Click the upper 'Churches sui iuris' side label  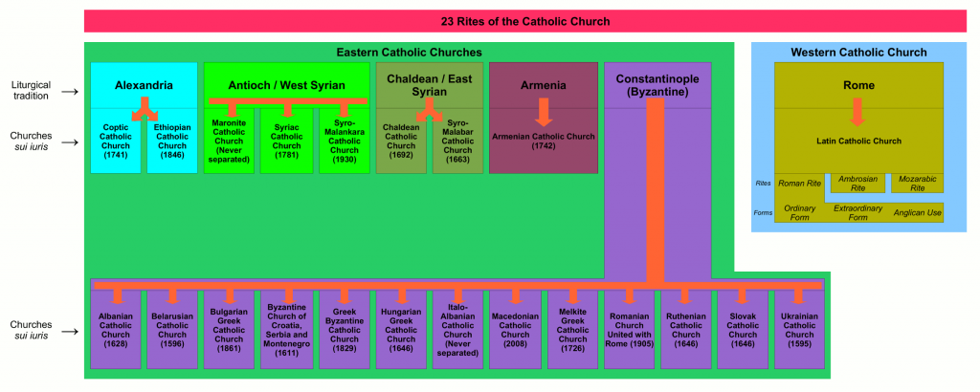33,142
